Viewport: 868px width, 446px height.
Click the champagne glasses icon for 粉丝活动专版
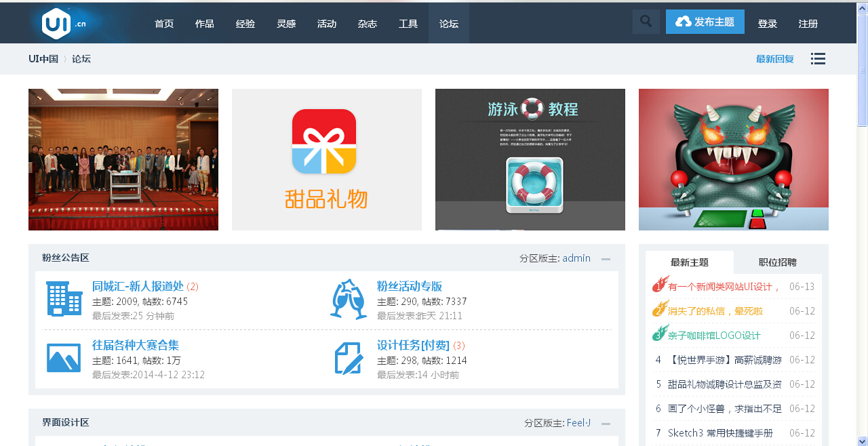coord(349,299)
